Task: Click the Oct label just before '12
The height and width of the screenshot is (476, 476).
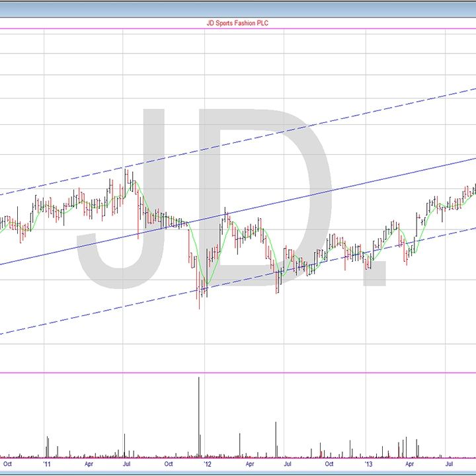Action: click(169, 465)
